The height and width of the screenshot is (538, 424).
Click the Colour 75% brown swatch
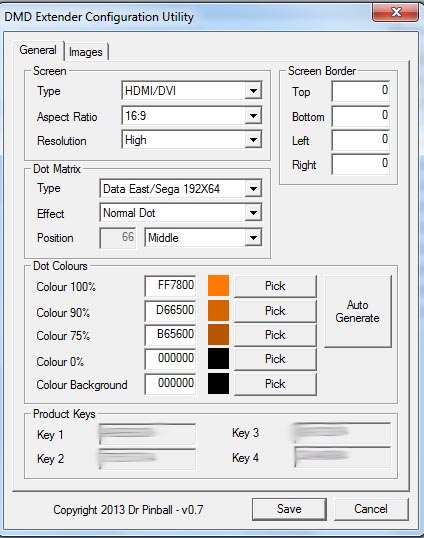(x=218, y=335)
